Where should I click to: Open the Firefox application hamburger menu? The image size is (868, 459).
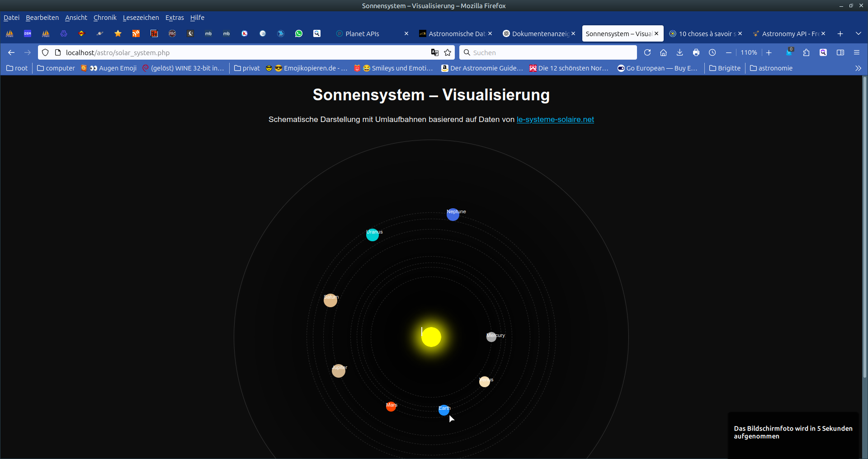point(857,52)
